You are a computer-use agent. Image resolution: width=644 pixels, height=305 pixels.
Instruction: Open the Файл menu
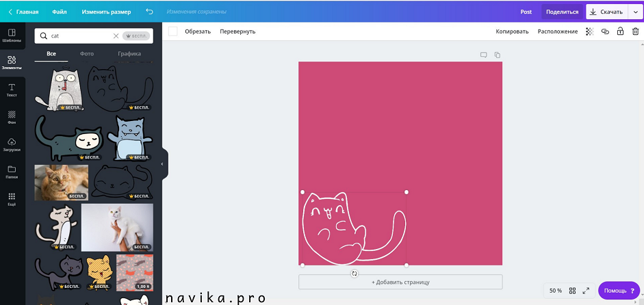point(60,12)
